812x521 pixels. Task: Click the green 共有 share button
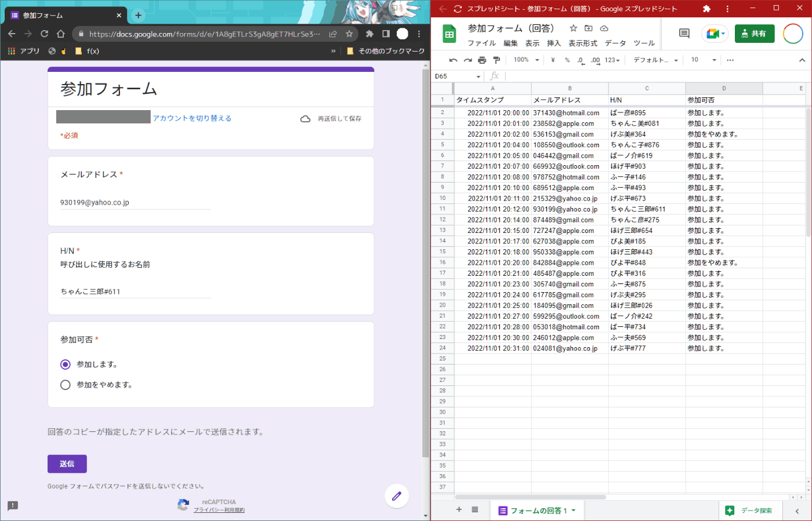(754, 34)
